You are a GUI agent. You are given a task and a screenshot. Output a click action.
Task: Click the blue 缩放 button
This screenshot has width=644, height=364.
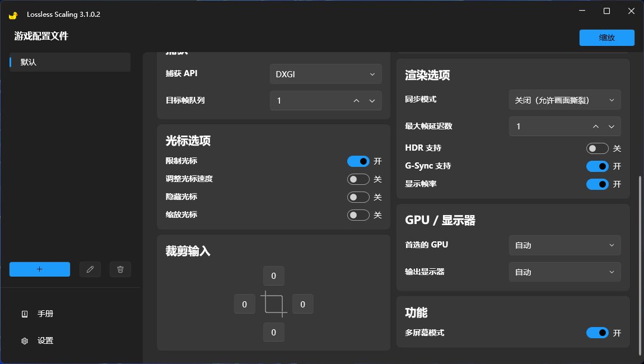[x=606, y=38]
